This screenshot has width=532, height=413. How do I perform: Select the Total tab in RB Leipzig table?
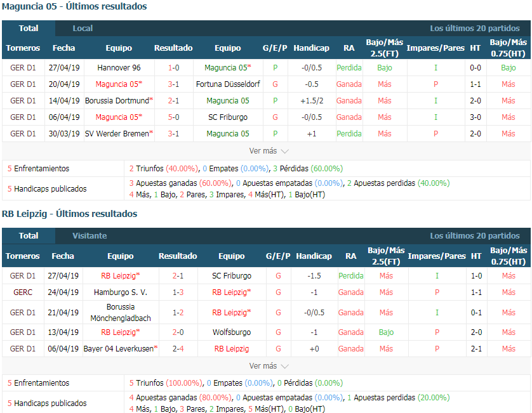29,236
